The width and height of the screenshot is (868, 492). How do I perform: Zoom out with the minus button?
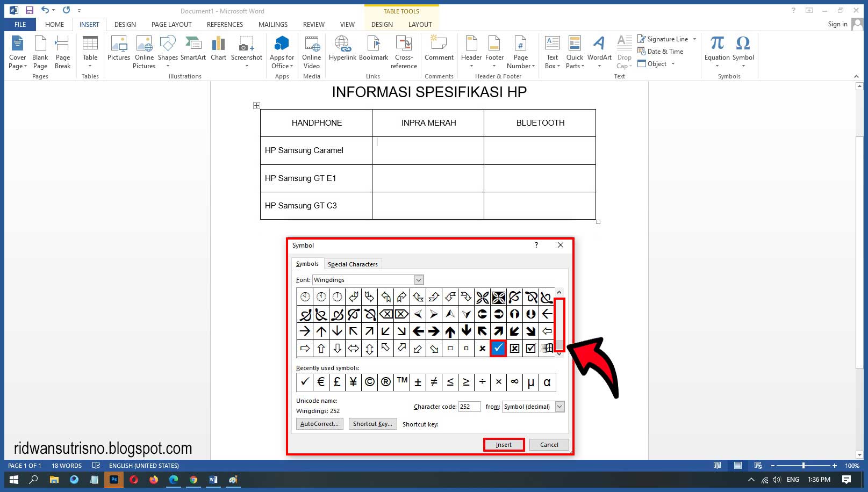[772, 466]
